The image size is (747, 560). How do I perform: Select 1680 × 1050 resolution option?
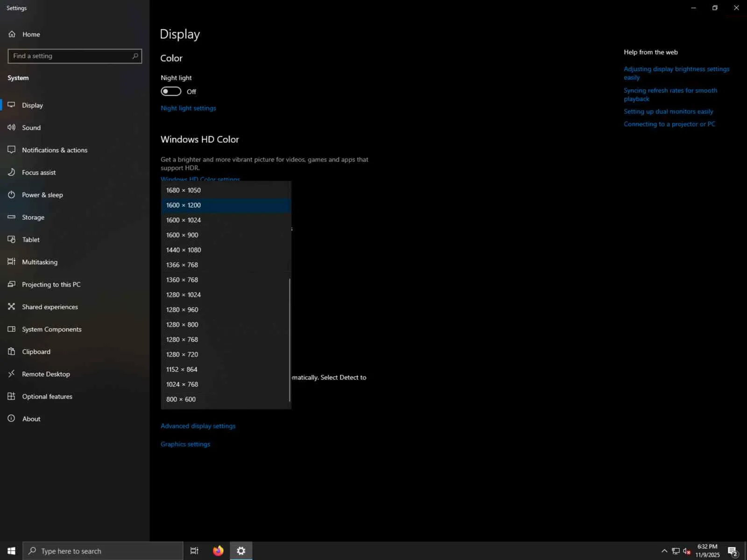[x=226, y=190]
